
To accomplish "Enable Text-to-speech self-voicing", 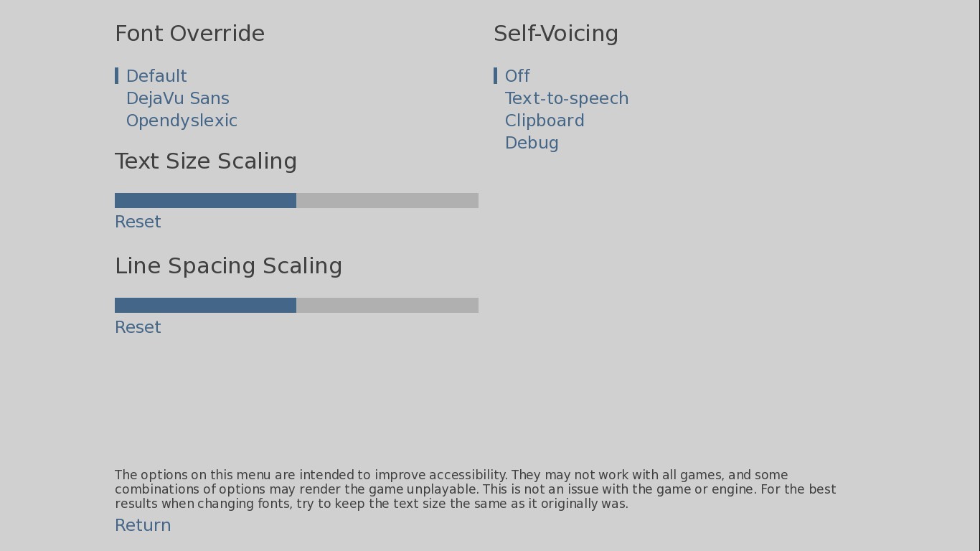I will click(x=566, y=98).
